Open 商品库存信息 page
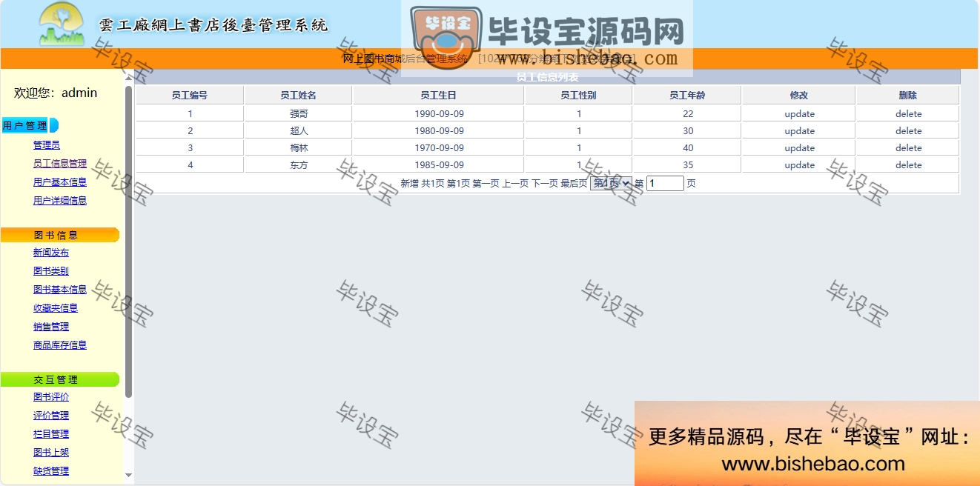The width and height of the screenshot is (980, 486). pyautogui.click(x=60, y=345)
